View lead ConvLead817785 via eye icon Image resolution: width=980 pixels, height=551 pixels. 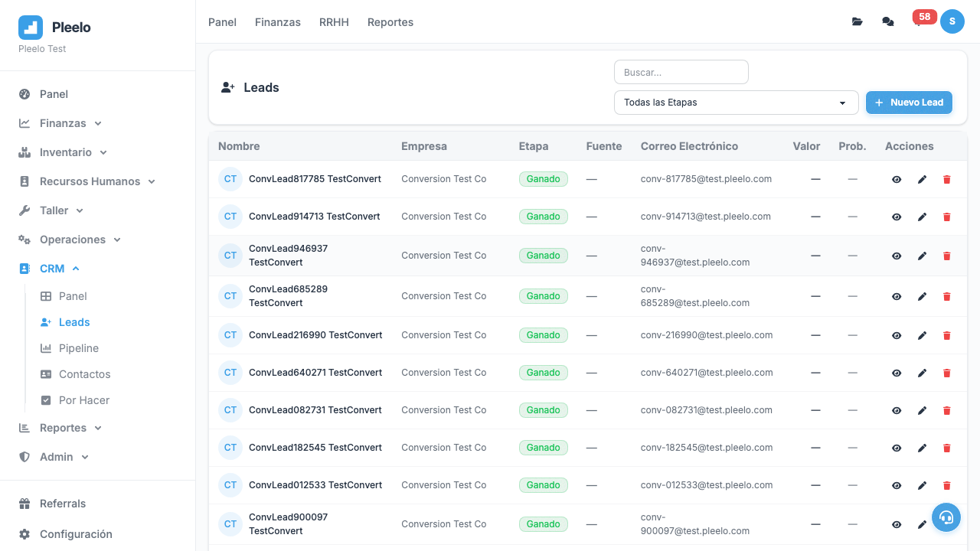pyautogui.click(x=897, y=179)
